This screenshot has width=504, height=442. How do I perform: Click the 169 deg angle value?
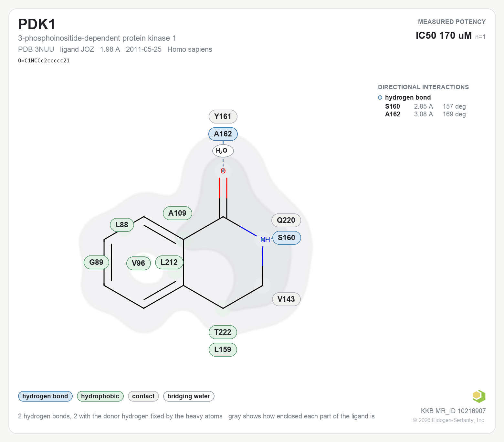pyautogui.click(x=454, y=114)
